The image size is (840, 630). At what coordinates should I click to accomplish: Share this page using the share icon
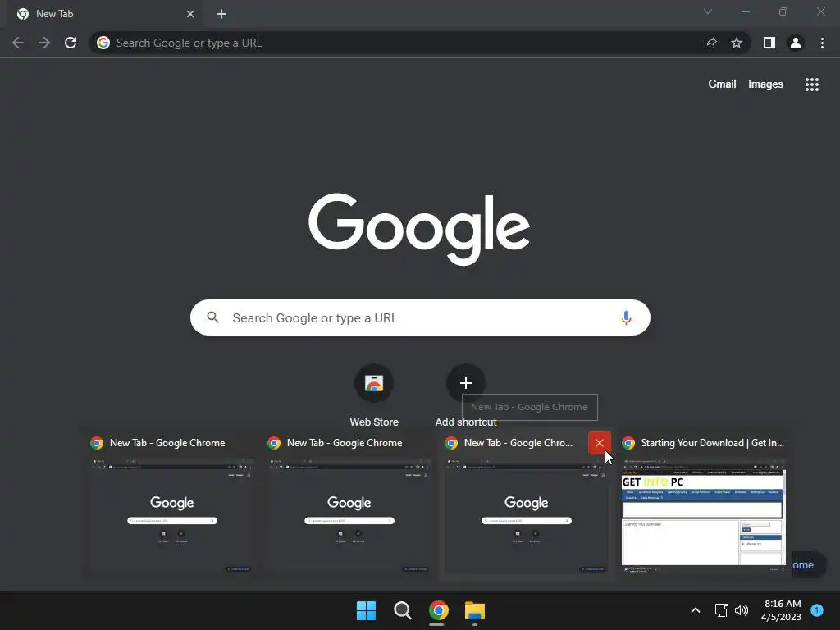point(710,43)
